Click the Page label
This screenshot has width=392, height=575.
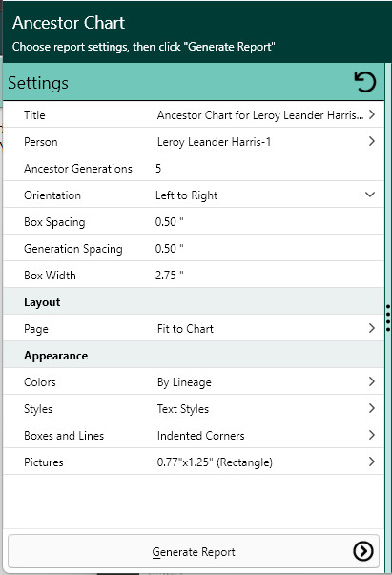click(36, 329)
